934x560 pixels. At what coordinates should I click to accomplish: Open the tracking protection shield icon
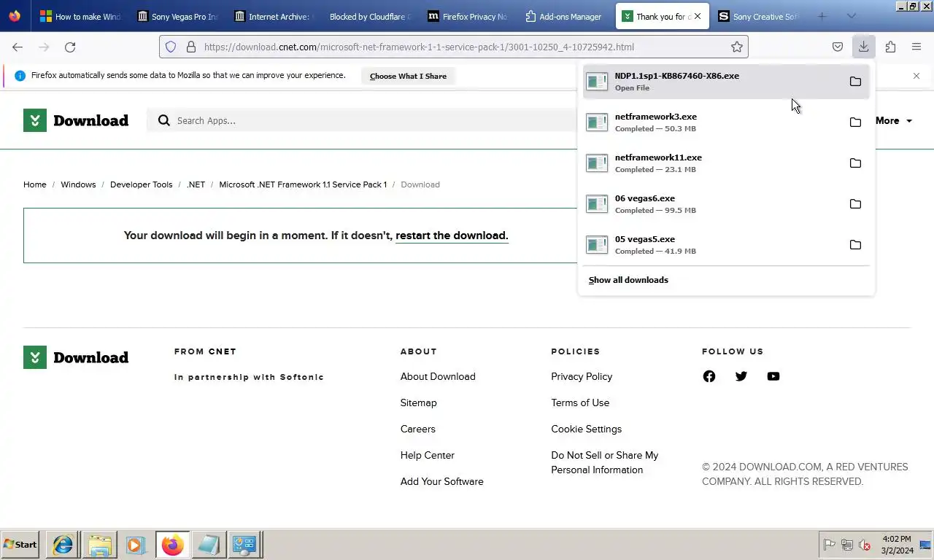point(171,47)
